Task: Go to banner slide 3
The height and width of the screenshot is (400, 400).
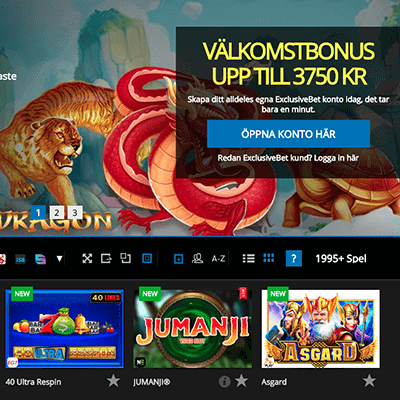Action: click(75, 212)
